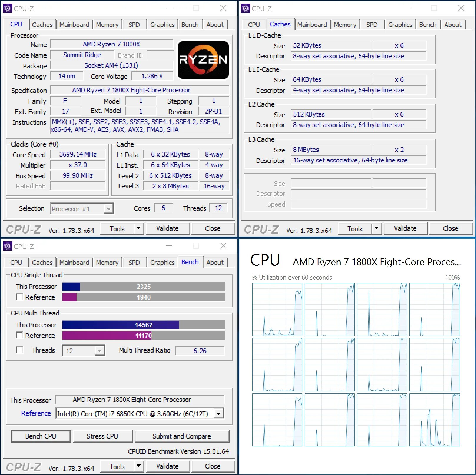Click the Ryzen logo image
Screen dimensions: 476x475
[203, 60]
